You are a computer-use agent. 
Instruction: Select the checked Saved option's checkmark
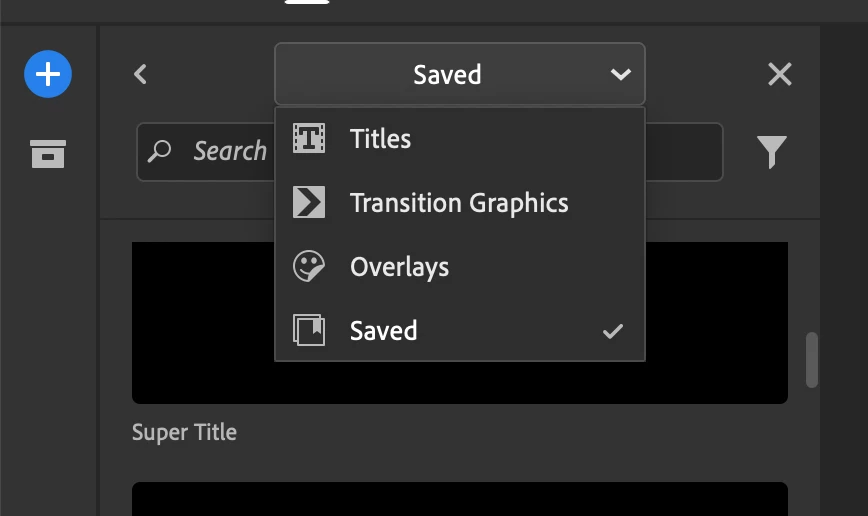pos(613,331)
